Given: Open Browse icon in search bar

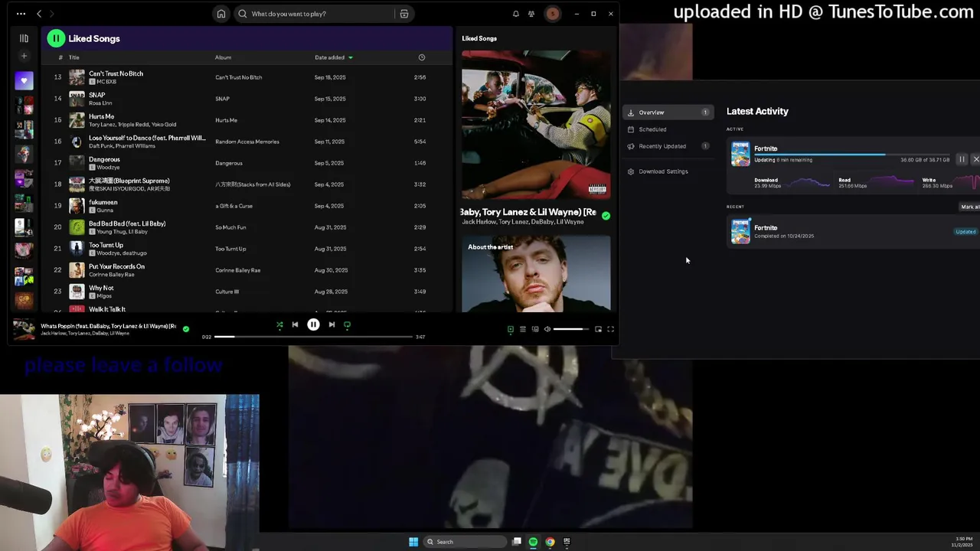Looking at the screenshot, I should [x=404, y=14].
